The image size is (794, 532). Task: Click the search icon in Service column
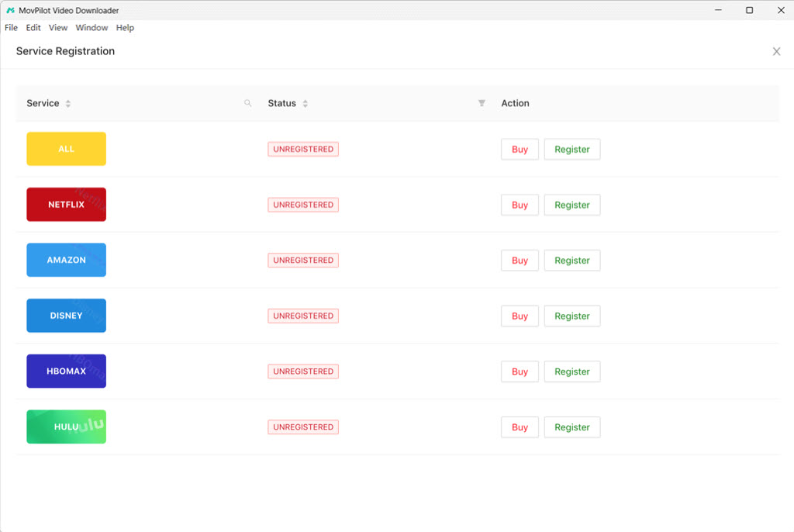[x=248, y=103]
